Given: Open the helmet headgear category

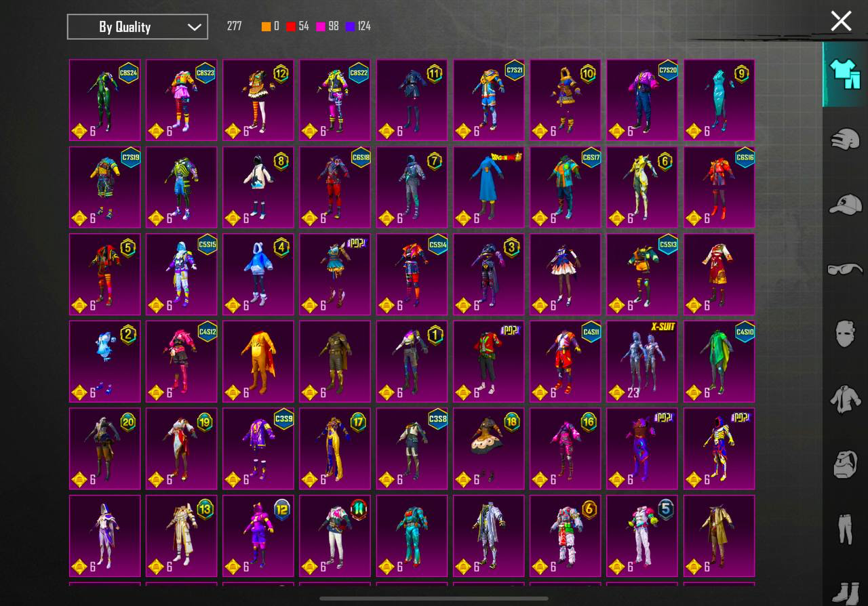Looking at the screenshot, I should pyautogui.click(x=845, y=139).
